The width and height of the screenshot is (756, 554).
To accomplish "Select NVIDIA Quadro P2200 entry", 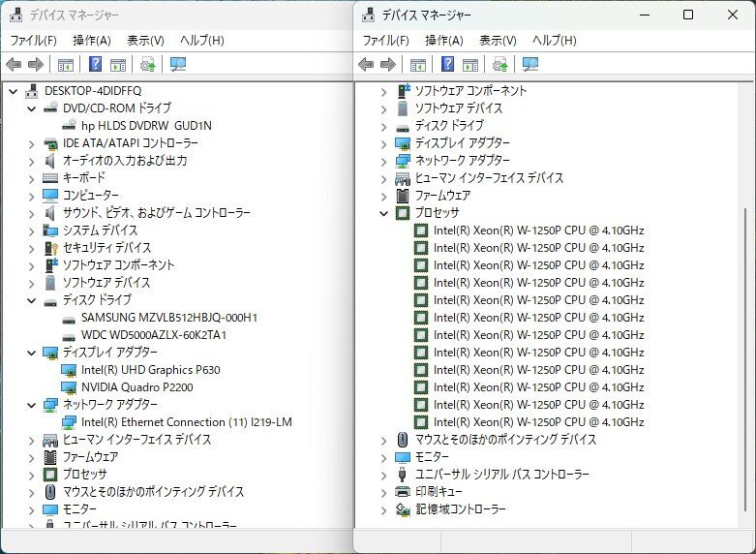I will point(137,387).
